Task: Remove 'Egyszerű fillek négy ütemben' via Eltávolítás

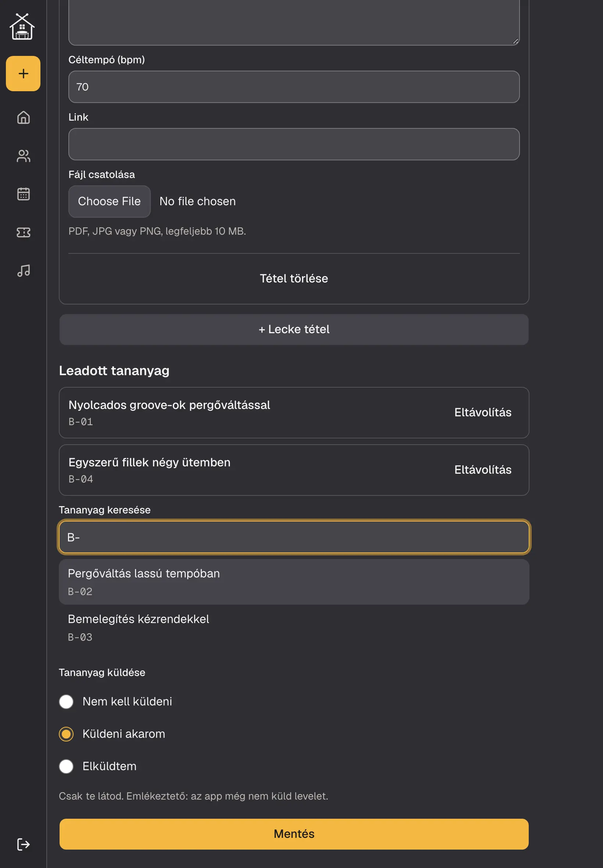Action: (482, 470)
